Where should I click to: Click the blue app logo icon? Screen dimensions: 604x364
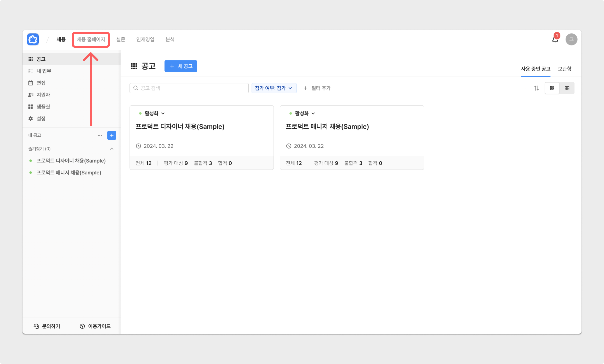point(33,39)
